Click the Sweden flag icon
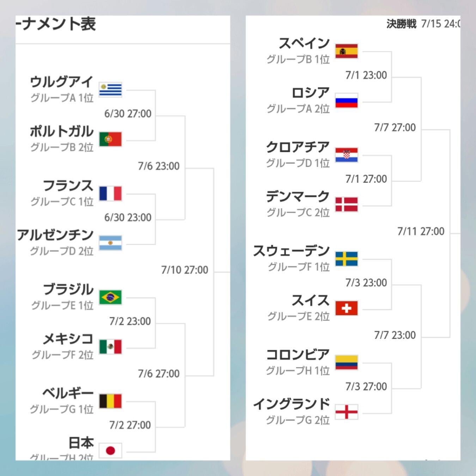This screenshot has height=476, width=476. coord(347,259)
